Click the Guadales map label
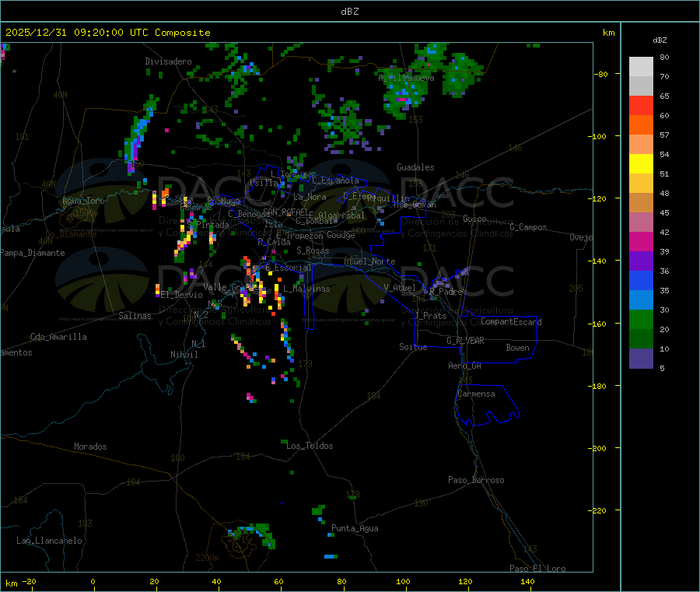 [415, 167]
